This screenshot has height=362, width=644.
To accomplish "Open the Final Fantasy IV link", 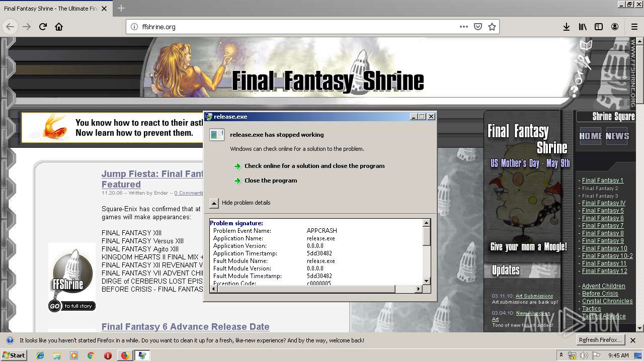I will [604, 203].
